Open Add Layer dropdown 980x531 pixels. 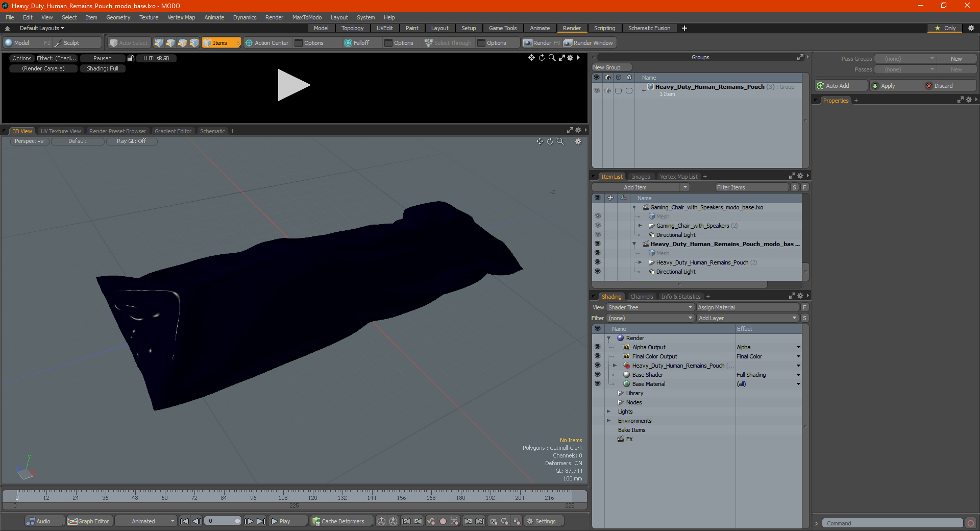pyautogui.click(x=747, y=318)
